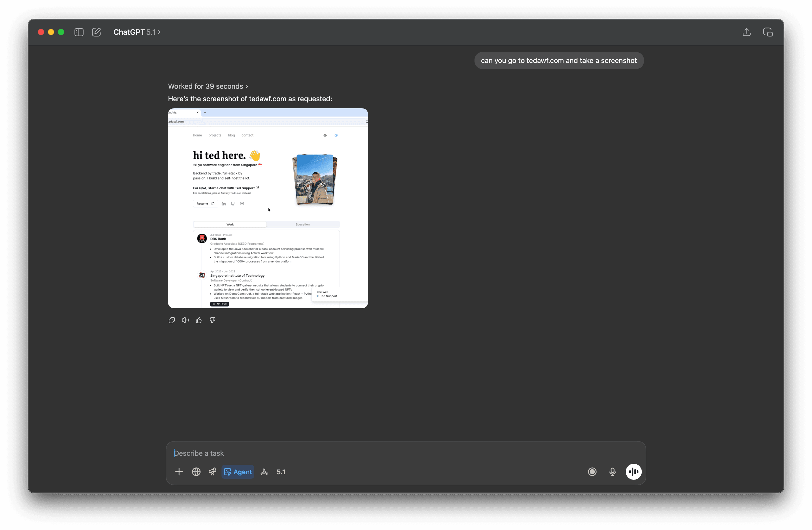
Task: Attach a file using the plus icon
Action: click(x=179, y=472)
